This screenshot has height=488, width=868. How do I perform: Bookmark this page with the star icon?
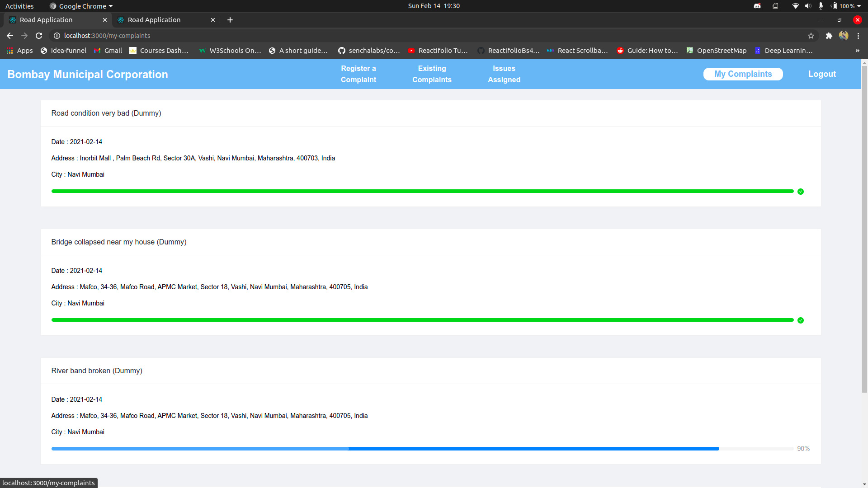tap(811, 36)
